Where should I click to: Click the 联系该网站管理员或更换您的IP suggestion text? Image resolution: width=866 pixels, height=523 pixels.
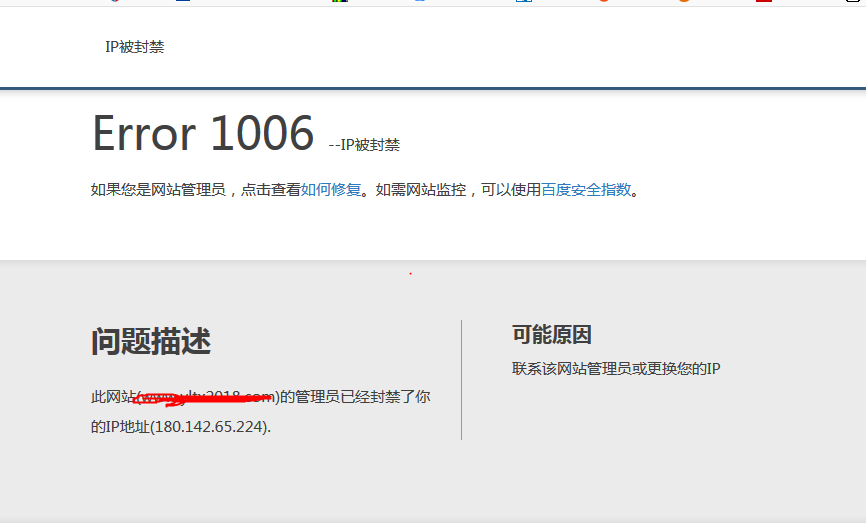pyautogui.click(x=616, y=369)
